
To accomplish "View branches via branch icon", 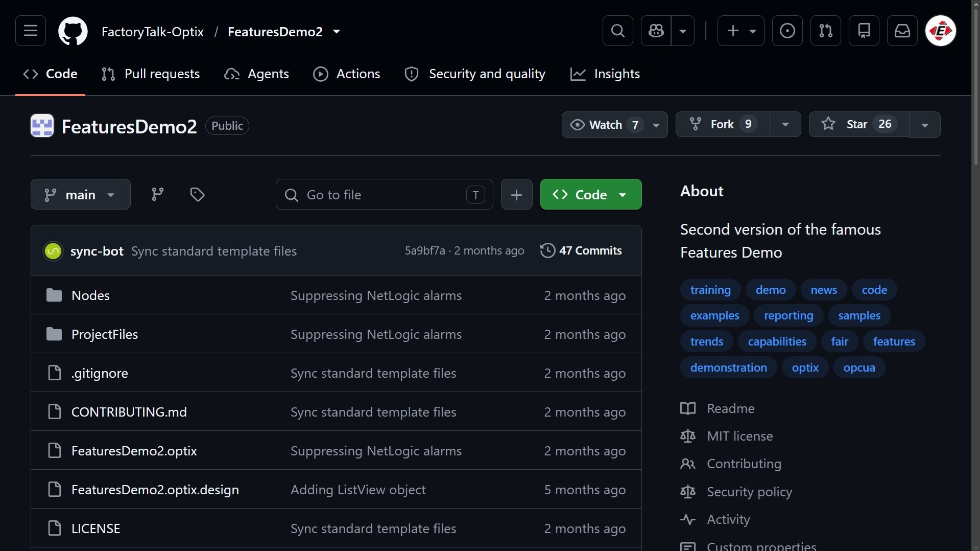I will 158,194.
